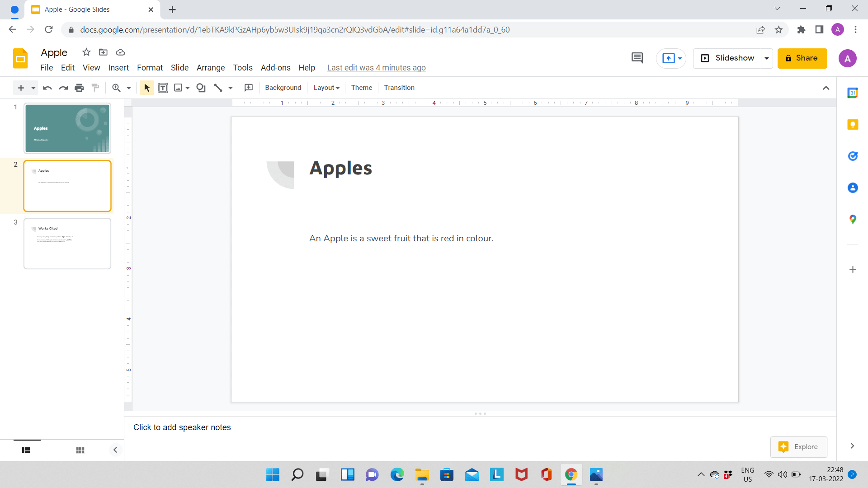Click the Undo icon in toolbar
Screen dimensions: 868x488
47,88
